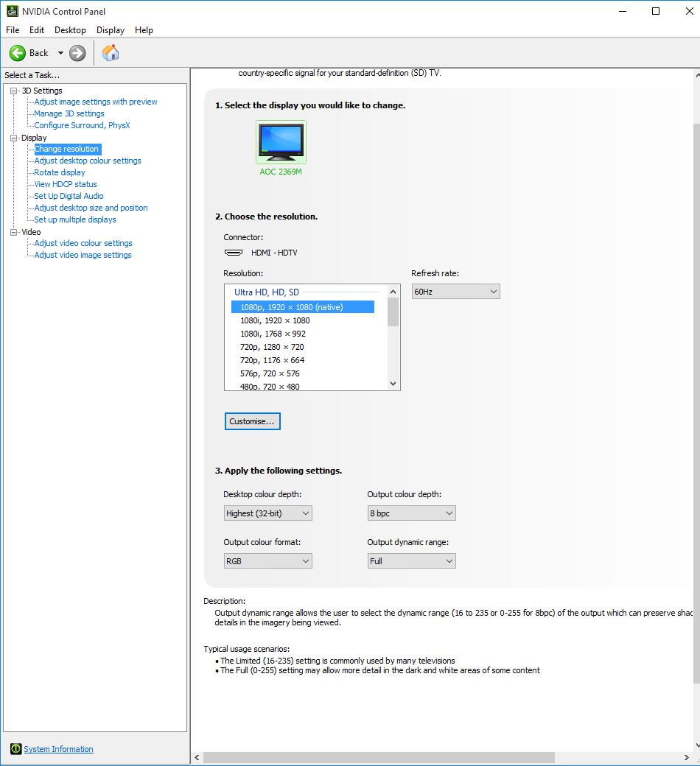Open the Refresh rate 60Hz dropdown
Image resolution: width=700 pixels, height=766 pixels.
[455, 292]
